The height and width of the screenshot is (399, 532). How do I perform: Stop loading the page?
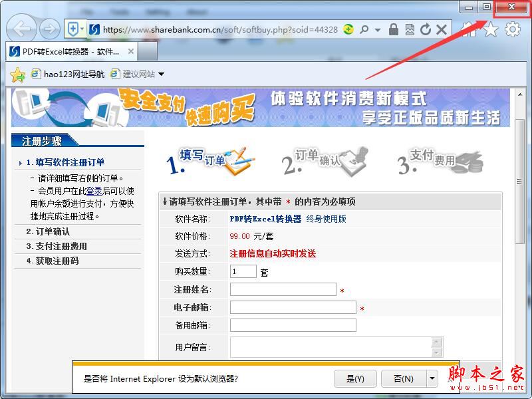pos(442,29)
